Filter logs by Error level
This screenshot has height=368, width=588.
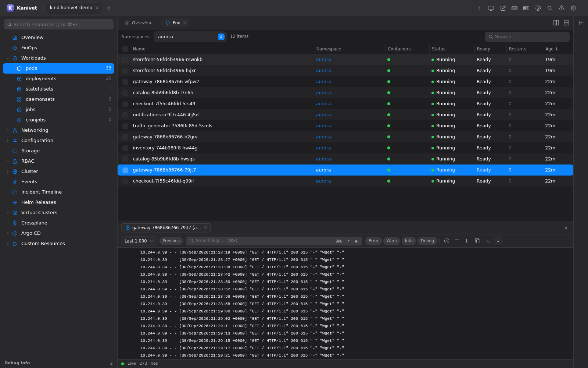(x=373, y=241)
